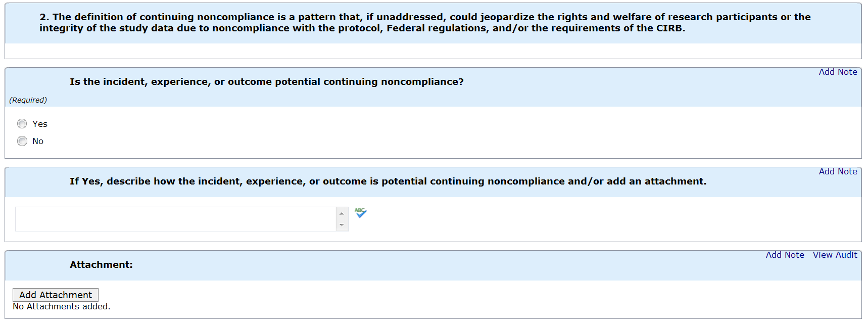The image size is (868, 325).
Task: Focus the noncompliance description text area
Action: [175, 219]
